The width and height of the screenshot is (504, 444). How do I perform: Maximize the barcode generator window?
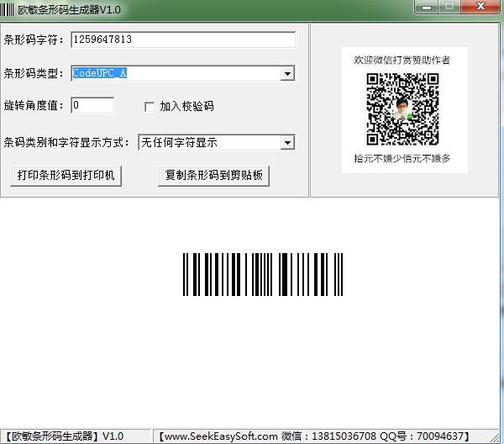449,8
